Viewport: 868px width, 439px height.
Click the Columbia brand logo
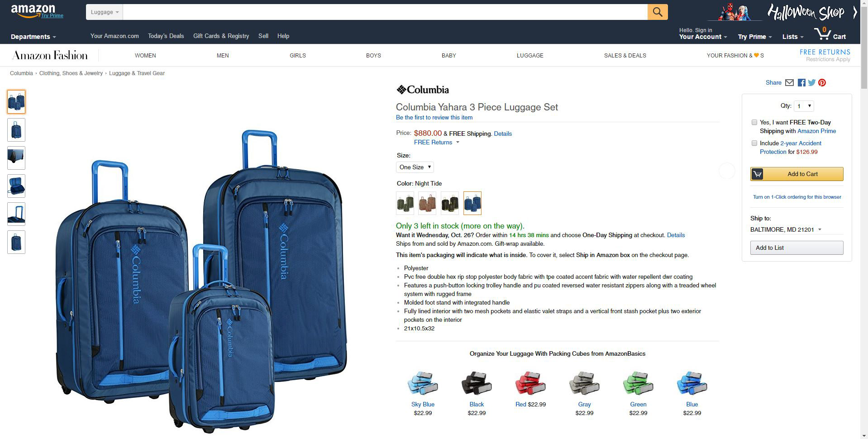423,90
